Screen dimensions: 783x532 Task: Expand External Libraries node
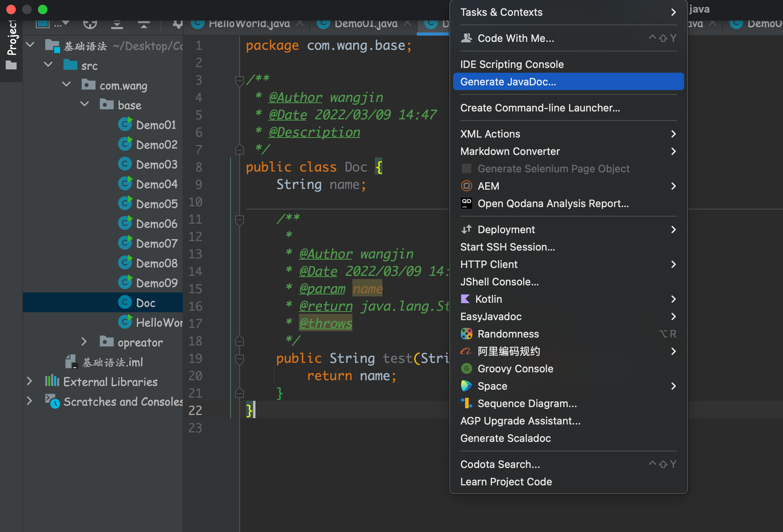pos(29,381)
